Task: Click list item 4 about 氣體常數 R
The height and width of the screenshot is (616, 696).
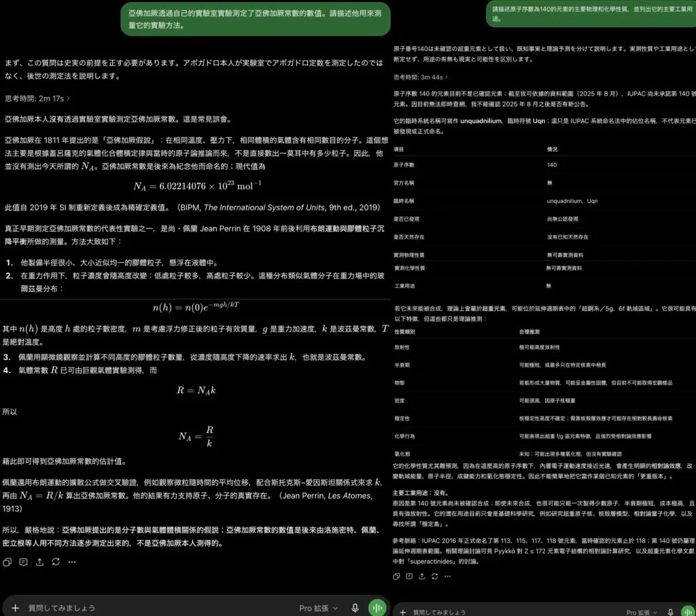Action: [x=80, y=370]
